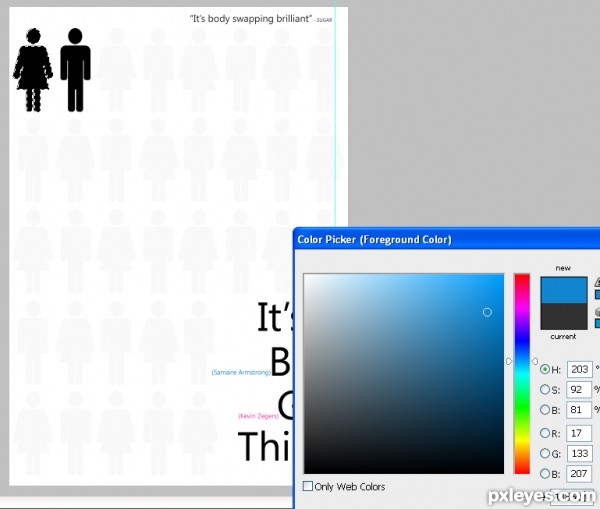600x509 pixels.
Task: Select the B brightness radio button
Action: (545, 410)
